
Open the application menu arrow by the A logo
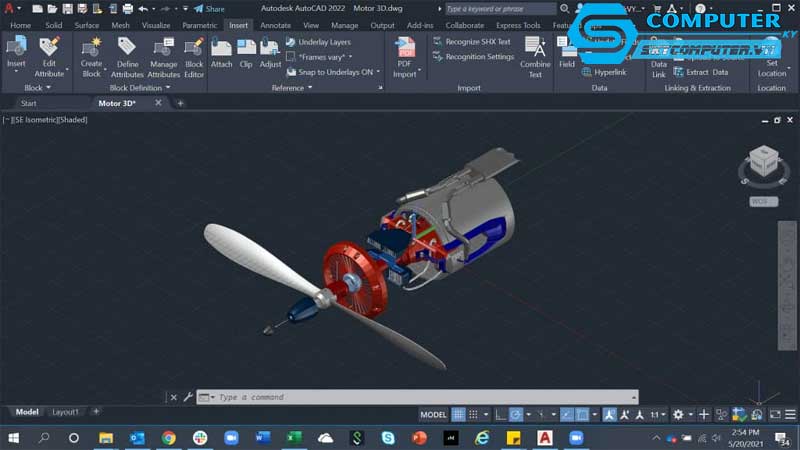click(19, 9)
